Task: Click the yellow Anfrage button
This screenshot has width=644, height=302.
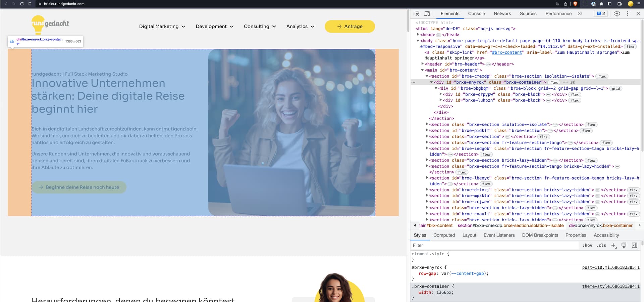Action: [350, 27]
